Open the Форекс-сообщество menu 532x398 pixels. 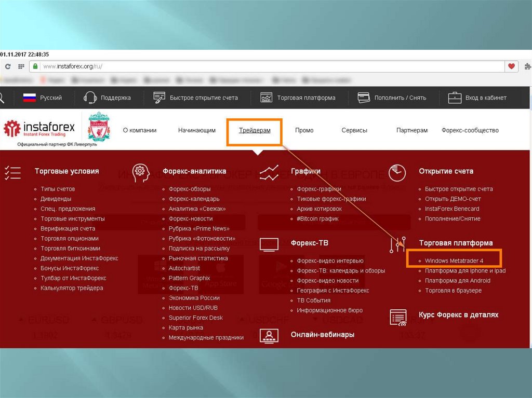(x=470, y=130)
